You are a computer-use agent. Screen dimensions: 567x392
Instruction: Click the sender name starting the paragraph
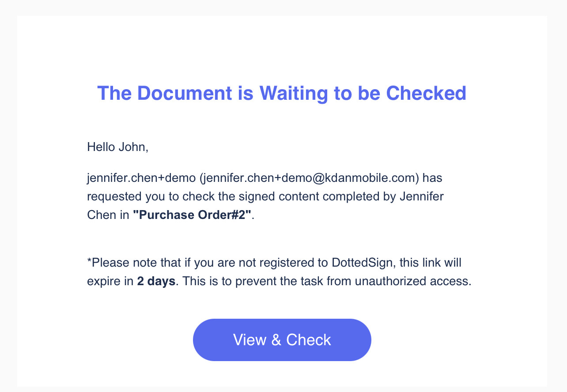(141, 178)
